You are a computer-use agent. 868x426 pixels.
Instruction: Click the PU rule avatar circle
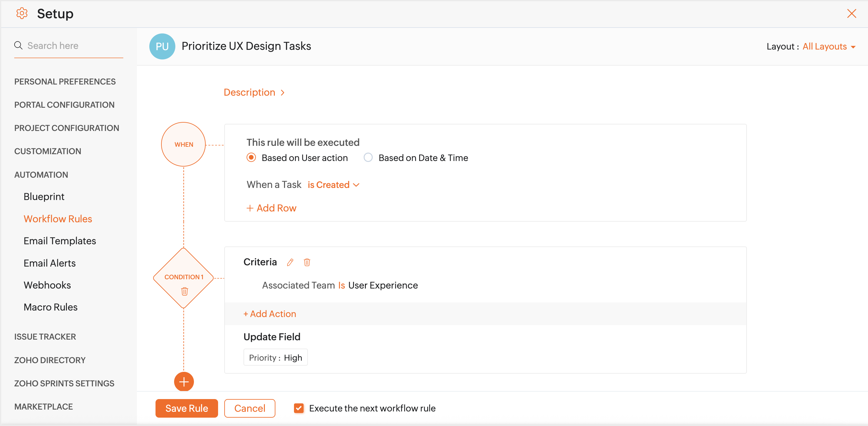162,46
